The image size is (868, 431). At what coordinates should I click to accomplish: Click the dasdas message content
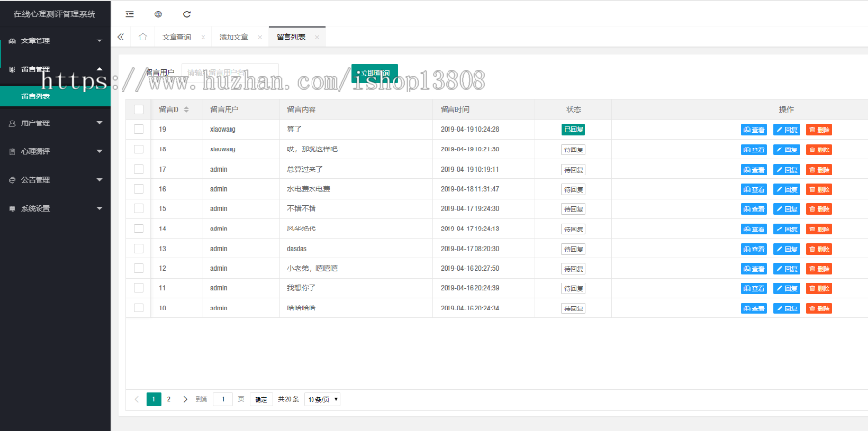click(x=297, y=249)
